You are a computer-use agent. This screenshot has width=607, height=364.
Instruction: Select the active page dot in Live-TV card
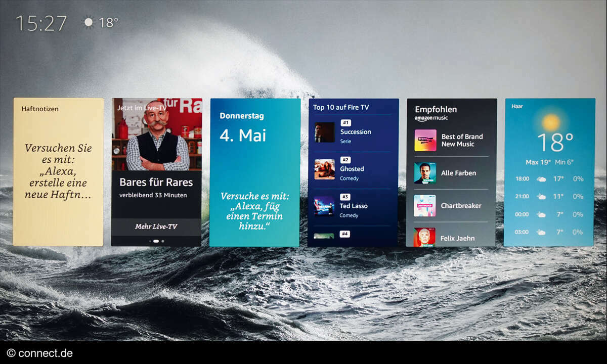click(156, 241)
